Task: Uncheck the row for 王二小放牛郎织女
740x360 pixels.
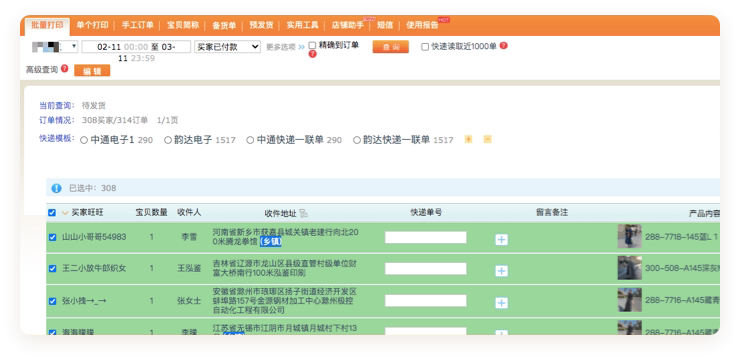Action: click(52, 268)
